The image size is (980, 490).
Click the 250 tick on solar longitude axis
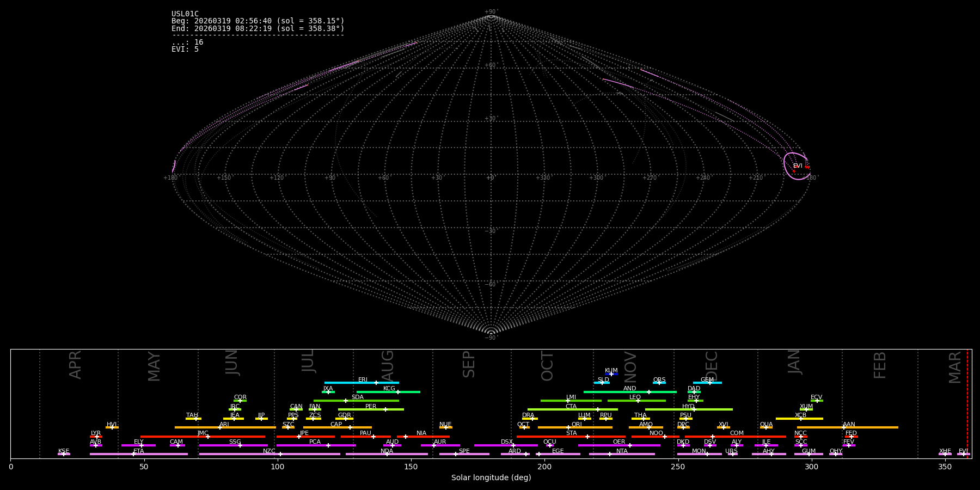coord(678,467)
